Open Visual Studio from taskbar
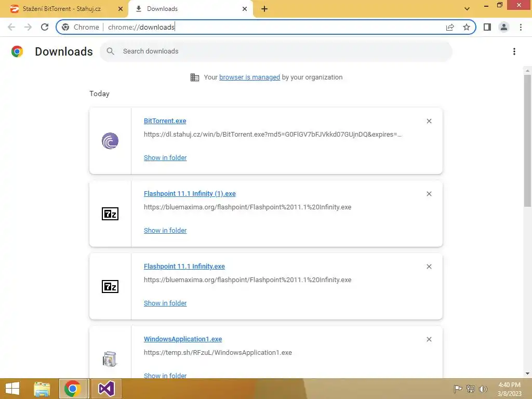This screenshot has height=399, width=532. click(106, 389)
